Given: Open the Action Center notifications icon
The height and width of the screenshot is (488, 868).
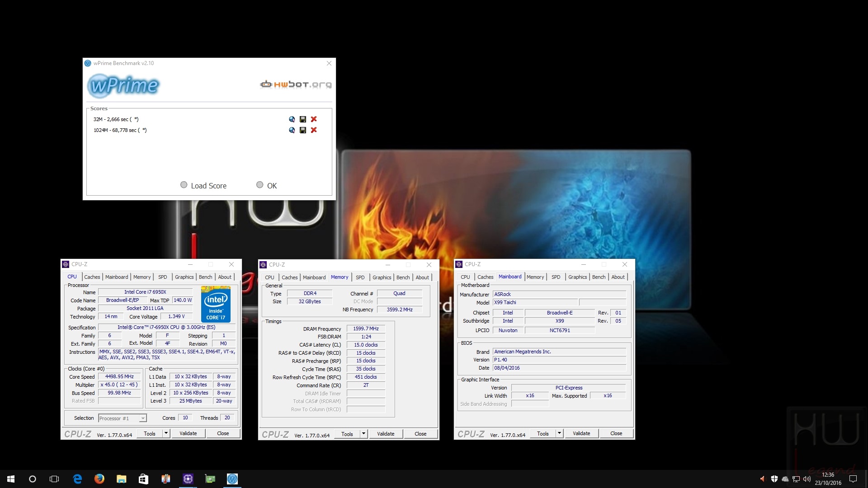Looking at the screenshot, I should (853, 479).
